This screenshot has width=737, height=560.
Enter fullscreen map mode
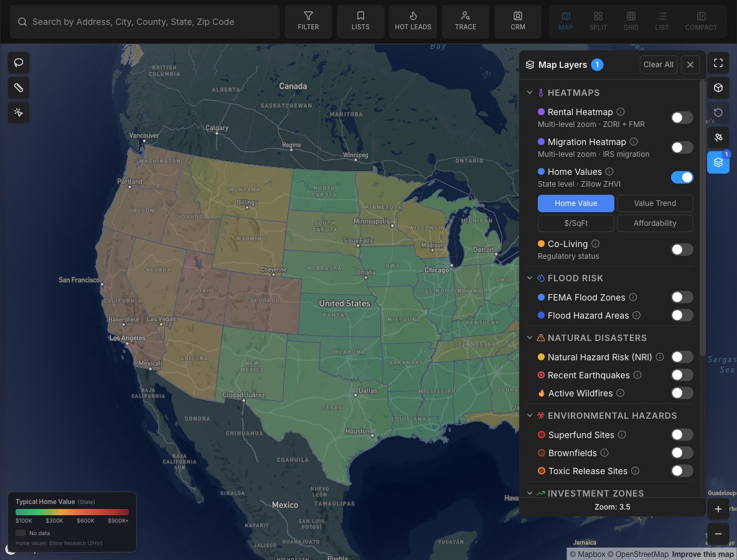tap(718, 62)
